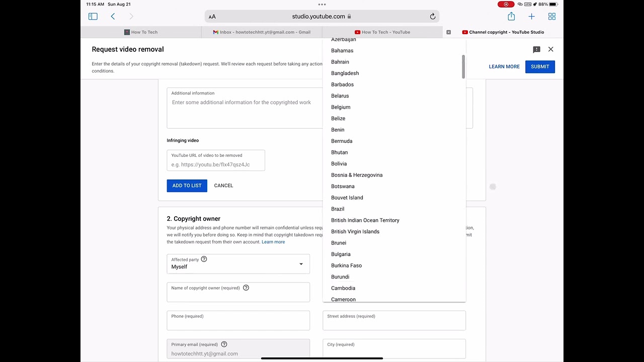Open the text size AA reader menu
This screenshot has height=362, width=644.
coord(212,17)
